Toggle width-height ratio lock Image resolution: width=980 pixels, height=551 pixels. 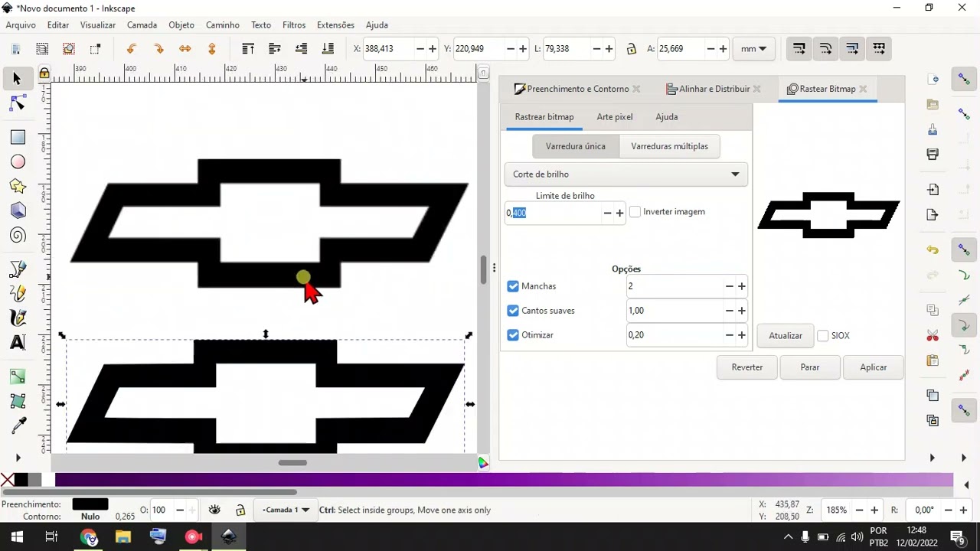631,49
